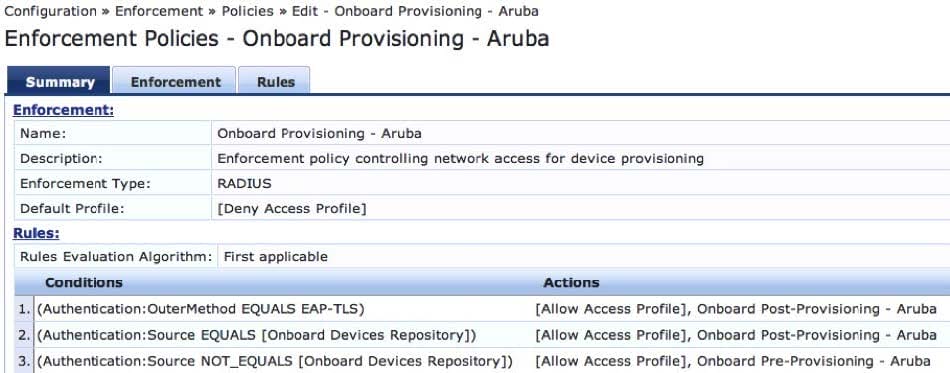Click the Conditions column header
Screen dimensions: 950x373
(x=84, y=283)
